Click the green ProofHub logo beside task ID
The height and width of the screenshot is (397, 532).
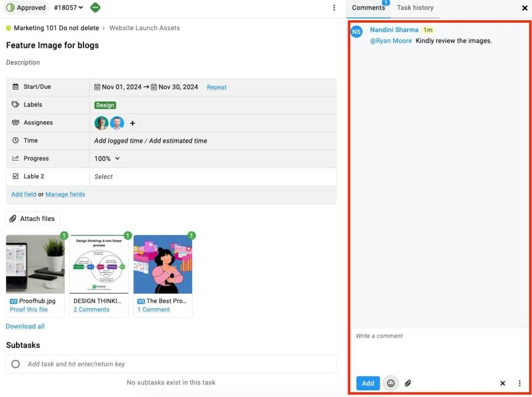coord(95,8)
